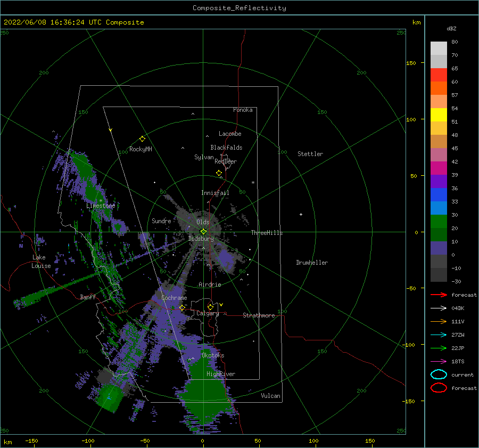
Task: Click the yellow diamond marker below Cochrane
Action: 182,307
